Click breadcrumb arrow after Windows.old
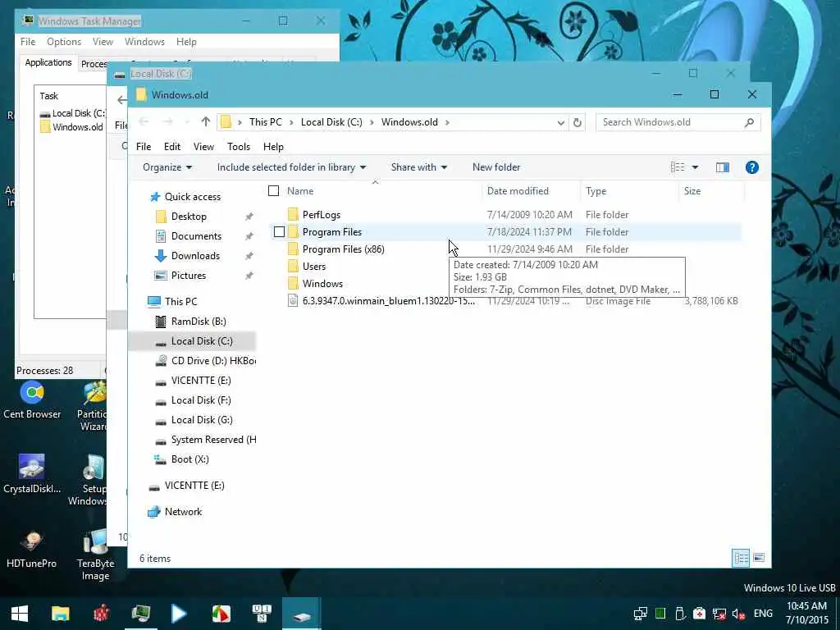Viewport: 840px width, 630px height. point(447,123)
